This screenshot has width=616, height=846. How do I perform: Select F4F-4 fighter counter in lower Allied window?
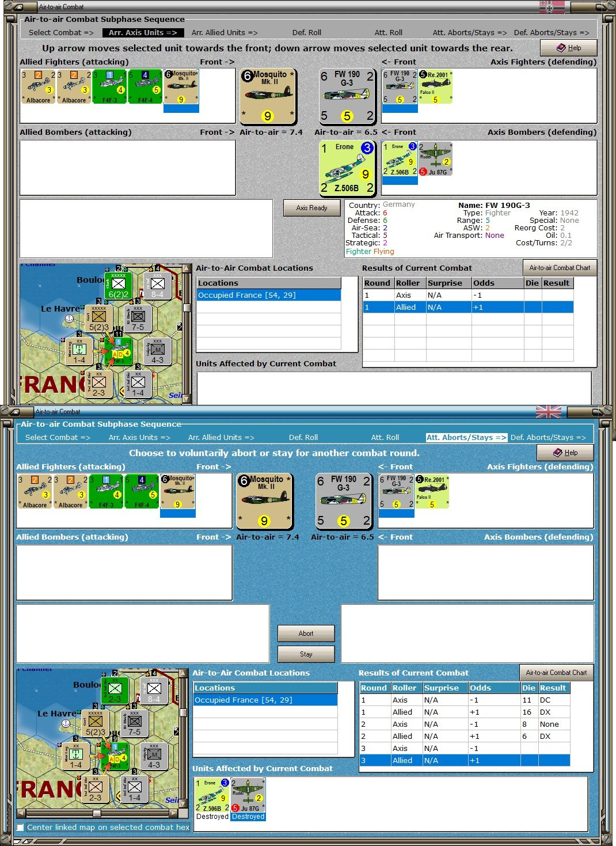(142, 492)
